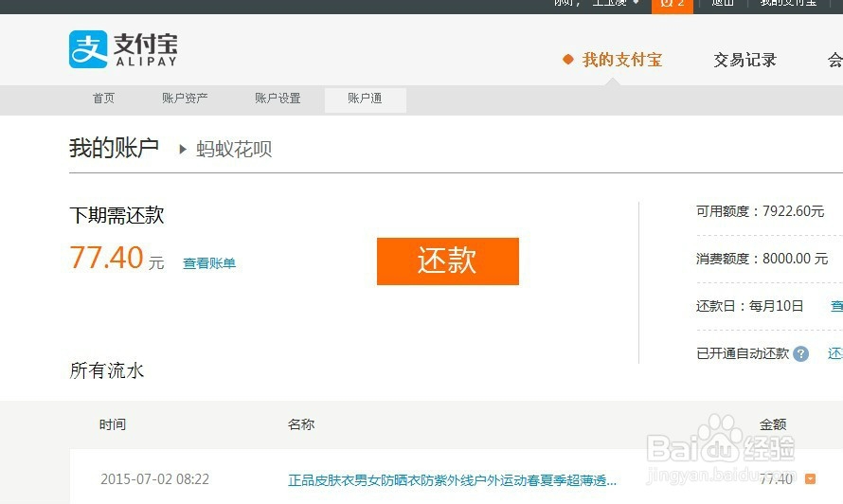
Task: Click the 消费额度:8000.00 元 text
Action: coord(762,259)
